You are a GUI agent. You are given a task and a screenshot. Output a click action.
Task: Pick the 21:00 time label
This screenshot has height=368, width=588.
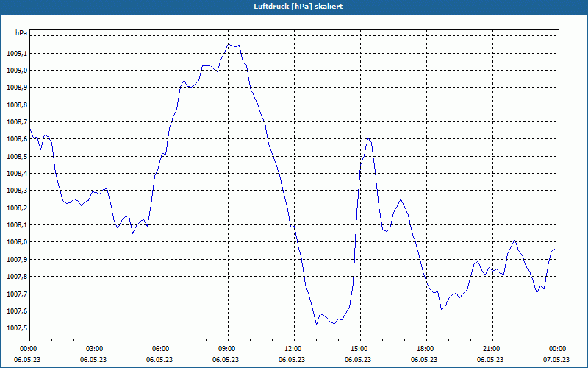pos(492,349)
